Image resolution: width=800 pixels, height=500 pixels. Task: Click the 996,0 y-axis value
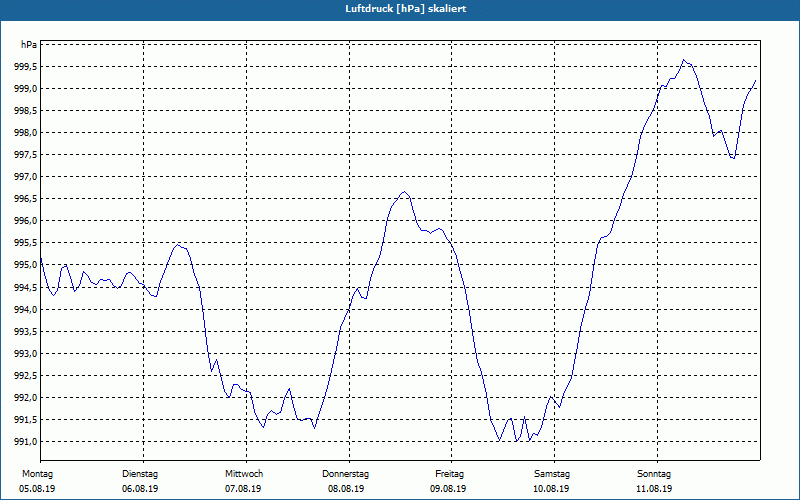[26, 221]
